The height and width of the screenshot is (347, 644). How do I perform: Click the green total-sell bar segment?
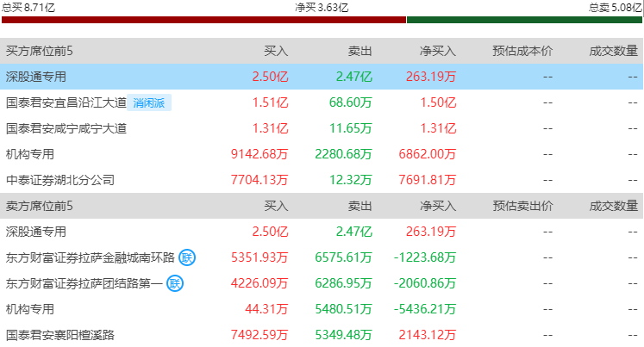pos(524,20)
